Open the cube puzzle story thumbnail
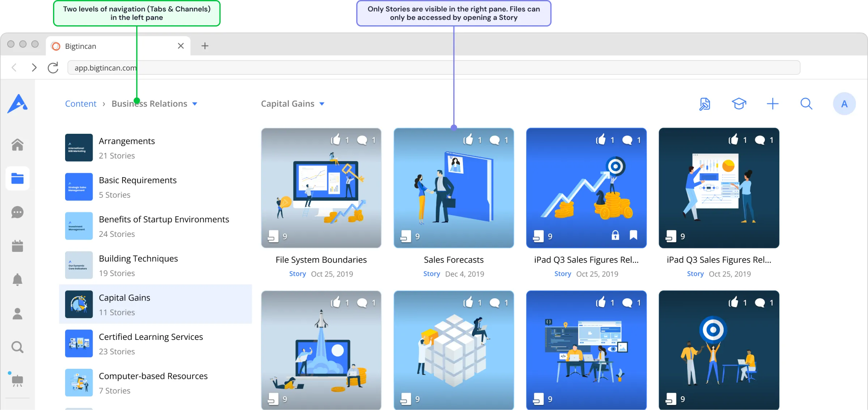 click(x=454, y=350)
